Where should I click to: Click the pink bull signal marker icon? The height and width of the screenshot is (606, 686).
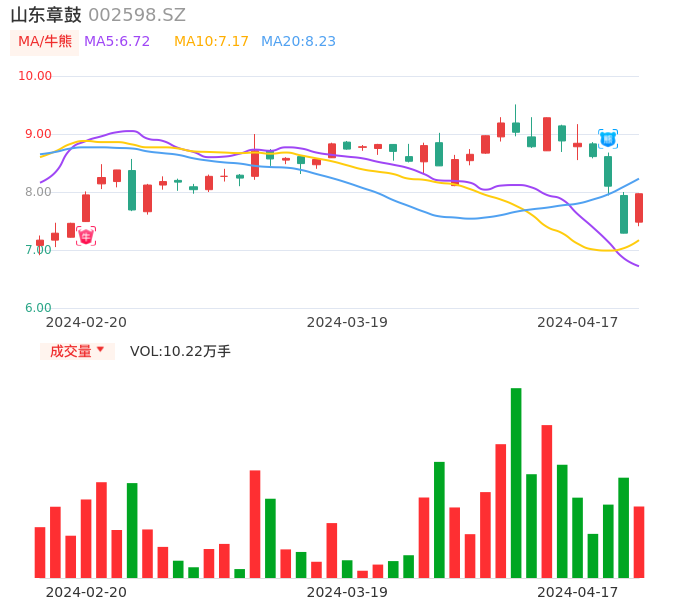tap(86, 236)
